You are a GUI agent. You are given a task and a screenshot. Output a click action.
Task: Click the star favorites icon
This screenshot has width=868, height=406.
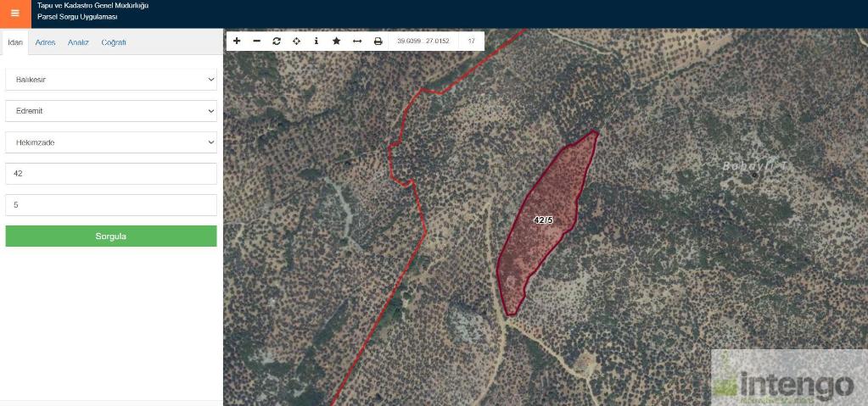tap(337, 41)
